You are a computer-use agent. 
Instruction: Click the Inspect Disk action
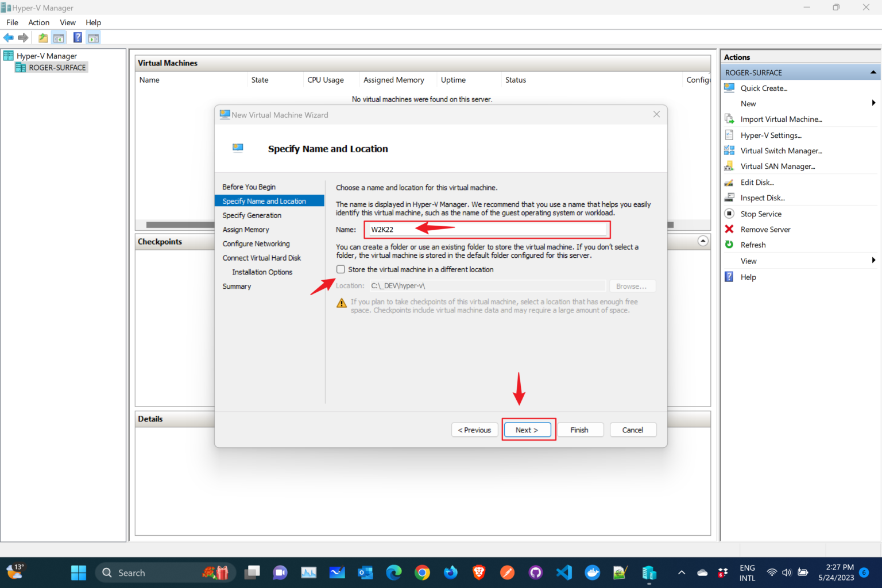click(x=762, y=198)
